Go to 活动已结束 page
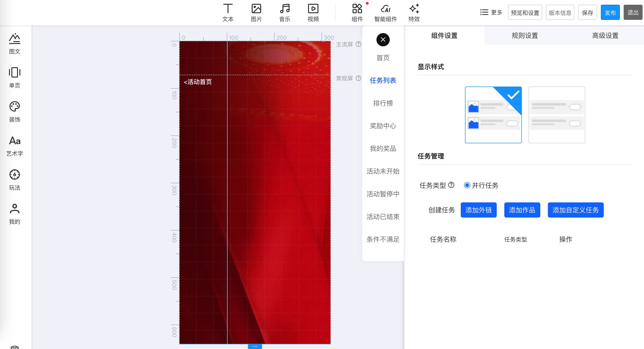 tap(383, 217)
